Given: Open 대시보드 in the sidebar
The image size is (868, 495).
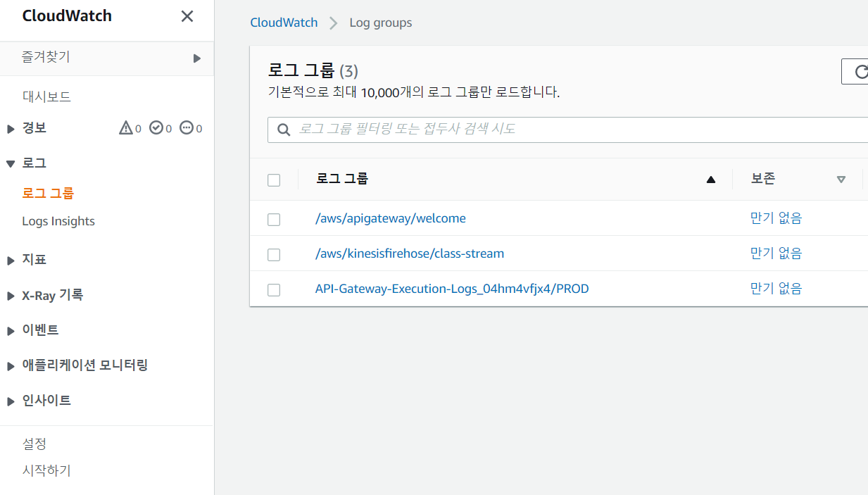Looking at the screenshot, I should click(46, 96).
